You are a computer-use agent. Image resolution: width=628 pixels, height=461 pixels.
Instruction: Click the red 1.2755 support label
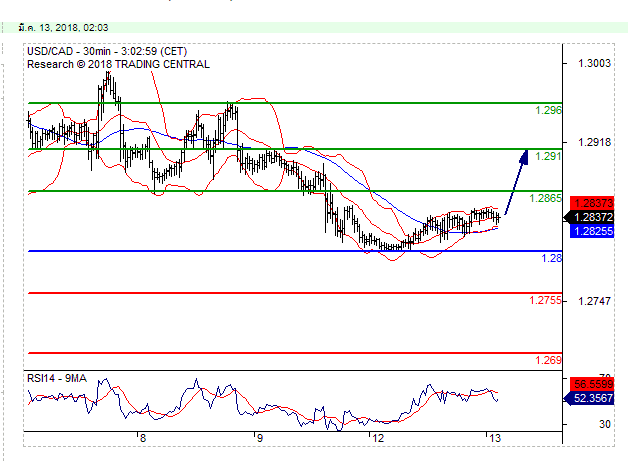[x=545, y=300]
